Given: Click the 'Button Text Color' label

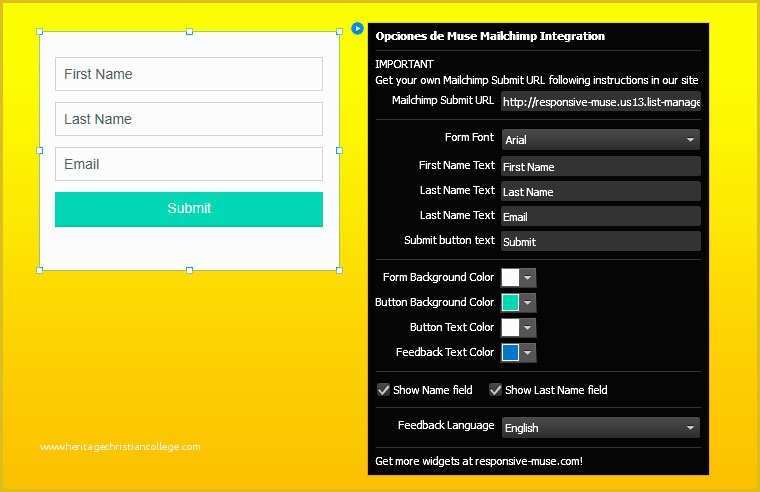Looking at the screenshot, I should (x=452, y=327).
